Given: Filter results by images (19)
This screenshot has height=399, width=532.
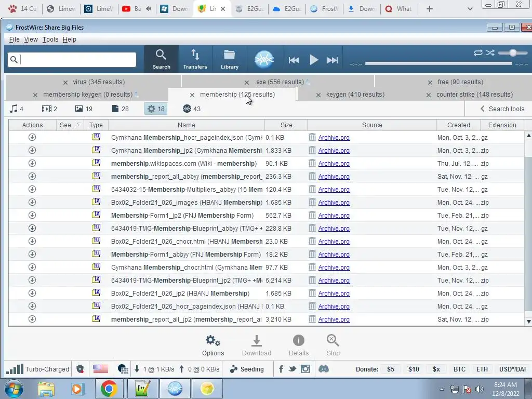Looking at the screenshot, I should (84, 109).
